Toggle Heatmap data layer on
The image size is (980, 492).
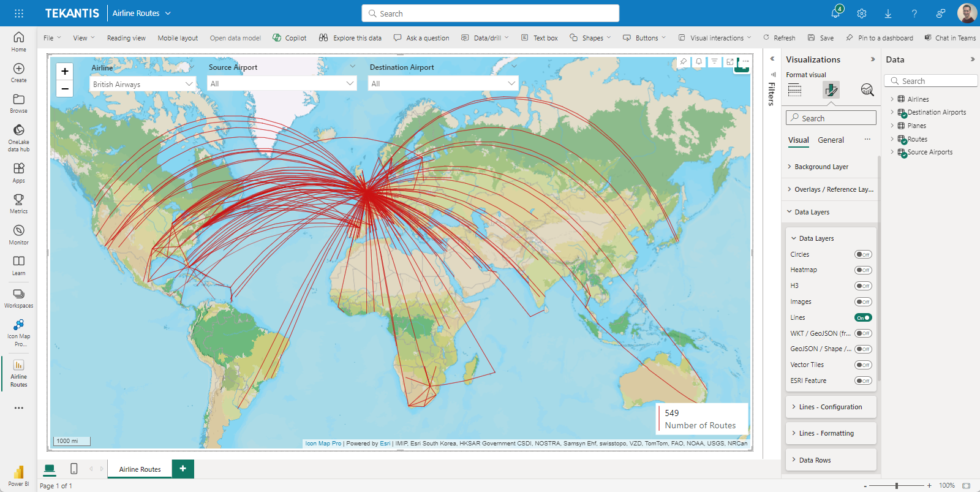(x=863, y=270)
